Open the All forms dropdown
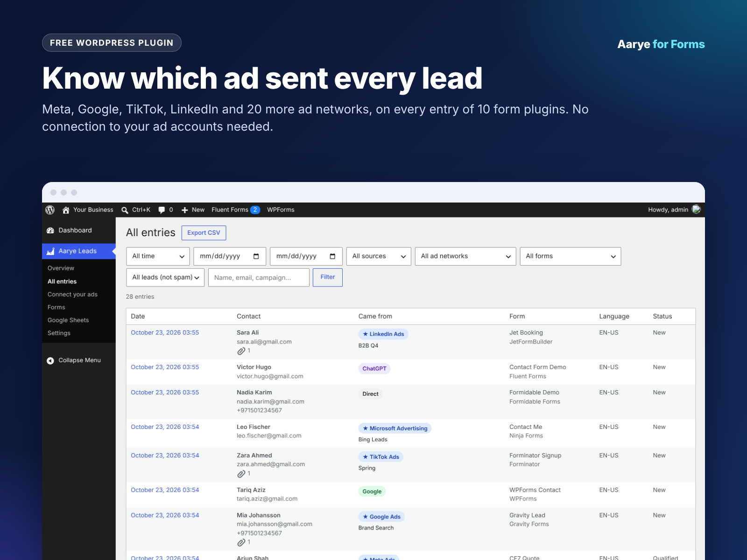The height and width of the screenshot is (560, 747). (x=571, y=256)
